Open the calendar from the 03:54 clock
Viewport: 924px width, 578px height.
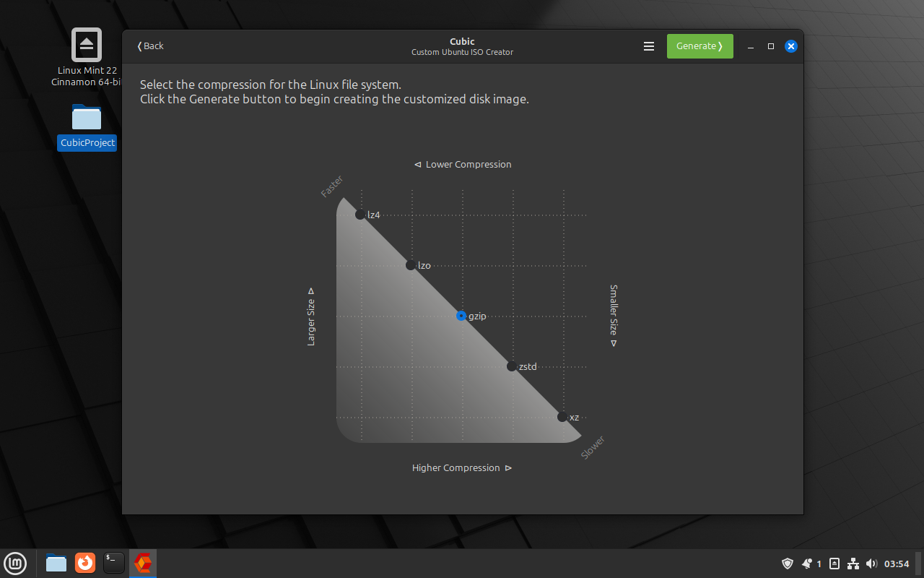tap(897, 564)
